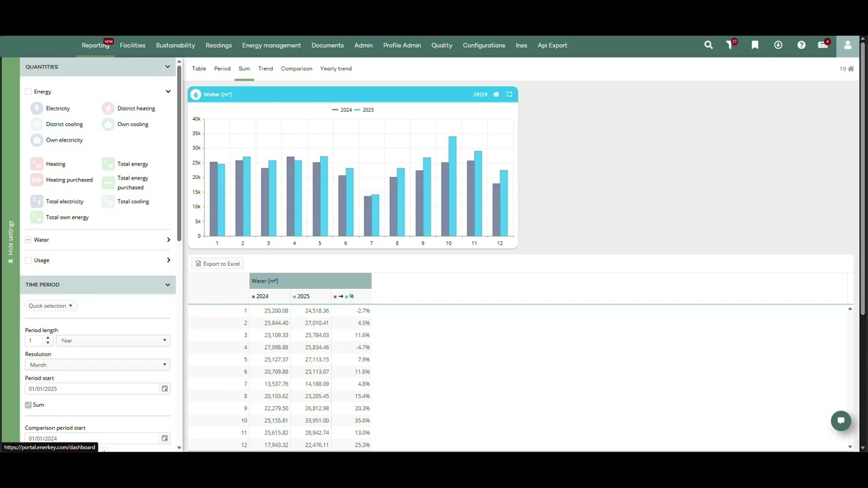Switch to the Yearly trend tab
The width and height of the screenshot is (868, 488).
[x=336, y=68]
